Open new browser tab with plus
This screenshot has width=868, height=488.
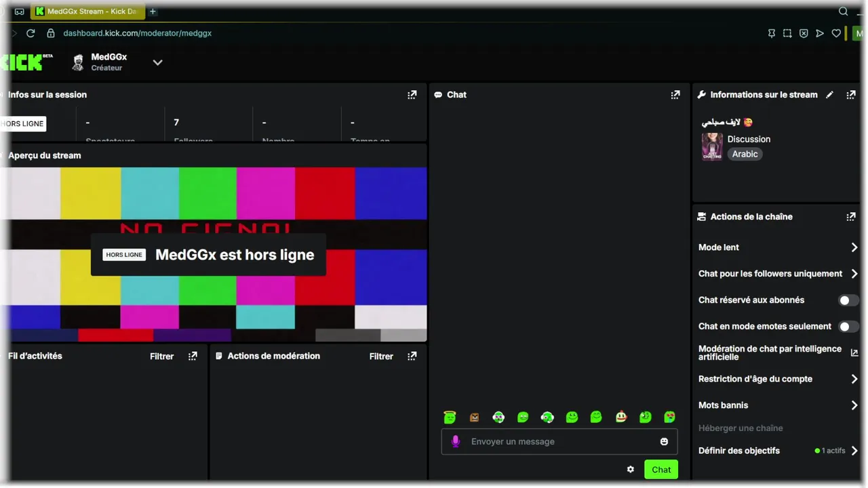pos(153,12)
